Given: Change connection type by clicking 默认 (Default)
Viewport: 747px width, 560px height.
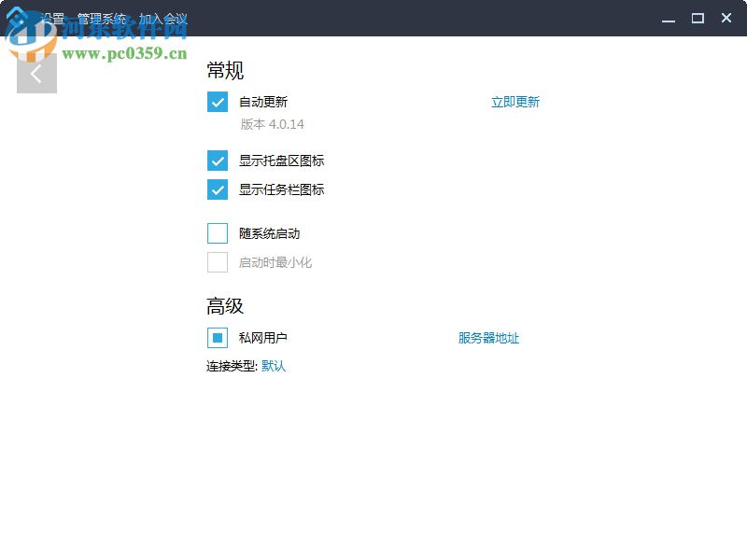Looking at the screenshot, I should click(273, 366).
